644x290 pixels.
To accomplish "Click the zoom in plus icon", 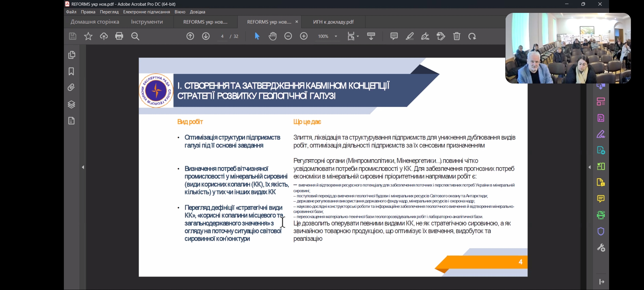I will (x=304, y=36).
